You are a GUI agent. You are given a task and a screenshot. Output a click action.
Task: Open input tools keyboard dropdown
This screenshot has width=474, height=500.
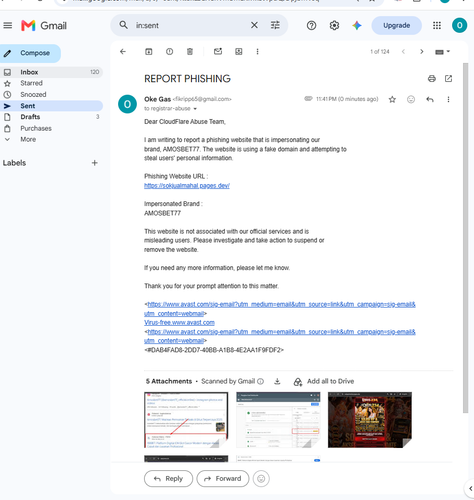[443, 52]
